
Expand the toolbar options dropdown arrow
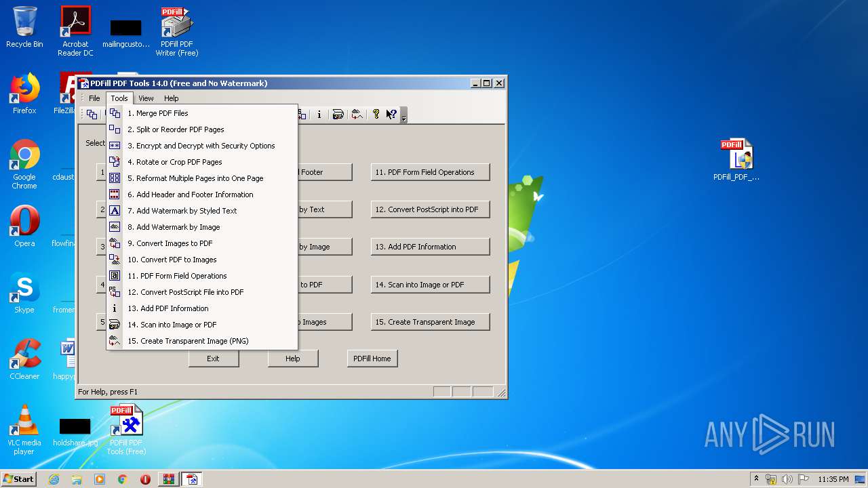(x=403, y=115)
